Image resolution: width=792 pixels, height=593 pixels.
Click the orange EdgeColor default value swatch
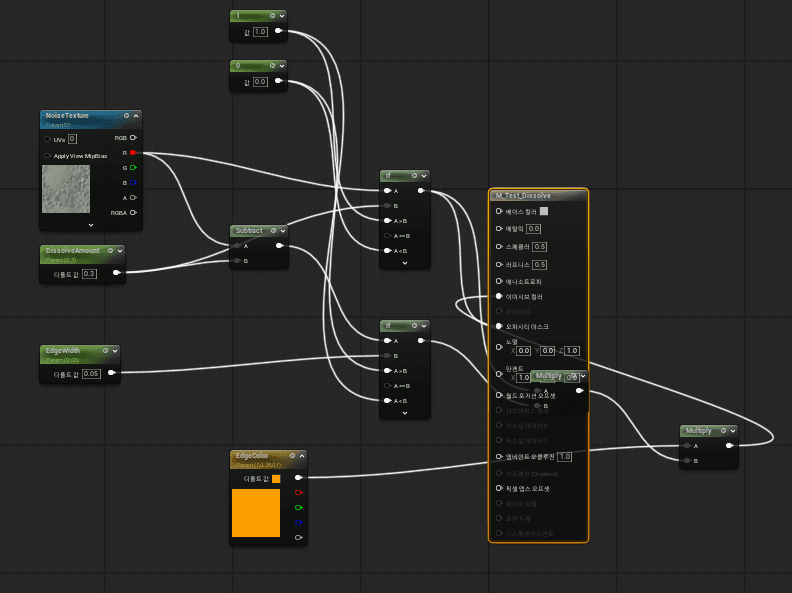click(x=276, y=479)
